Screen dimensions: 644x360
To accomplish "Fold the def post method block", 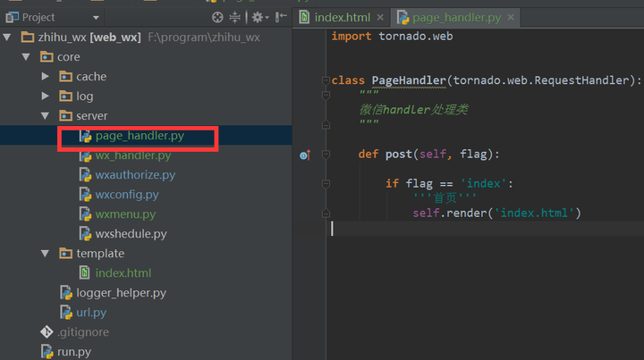I will pyautogui.click(x=326, y=155).
